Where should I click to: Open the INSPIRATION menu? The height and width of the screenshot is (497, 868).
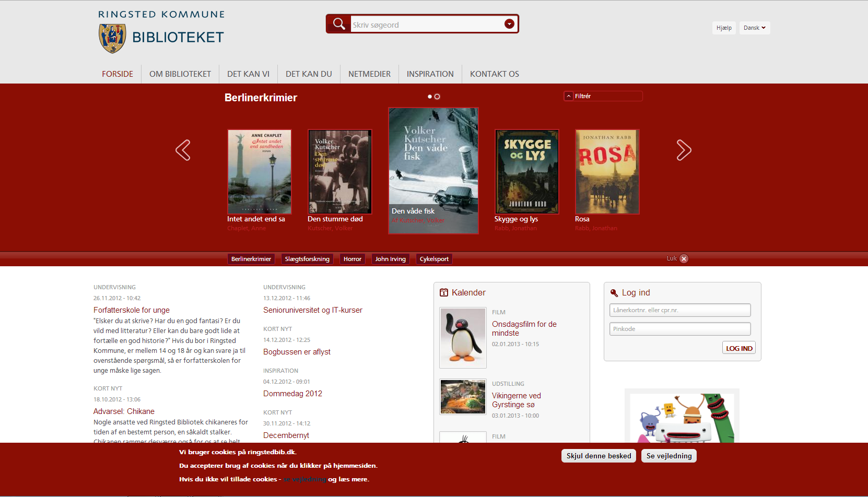430,74
